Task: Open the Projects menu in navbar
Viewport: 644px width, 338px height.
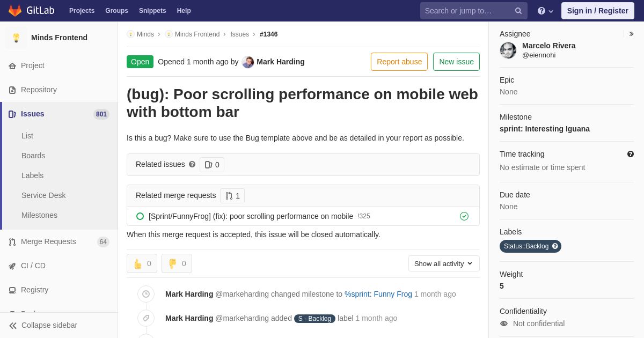Action: coord(82,11)
